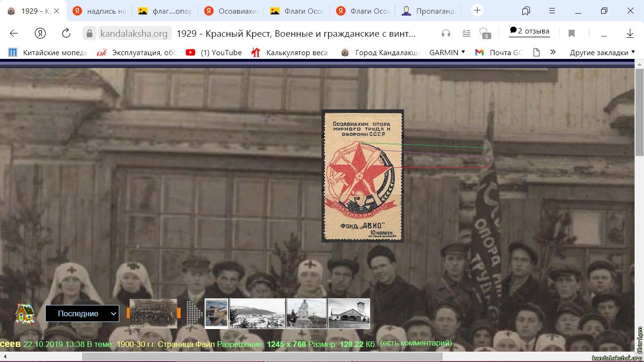The height and width of the screenshot is (362, 644).
Task: Enable read-aloud with the headphones icon
Action: [446, 33]
